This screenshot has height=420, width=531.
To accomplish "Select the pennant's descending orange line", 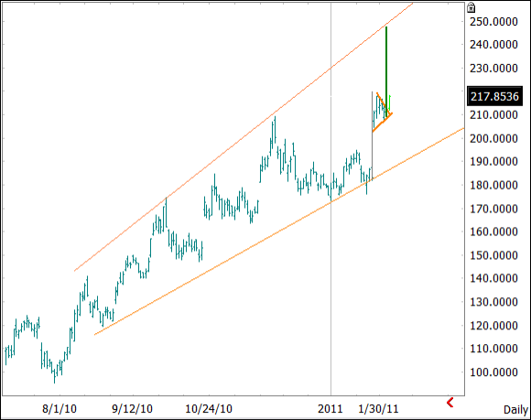I will [384, 102].
